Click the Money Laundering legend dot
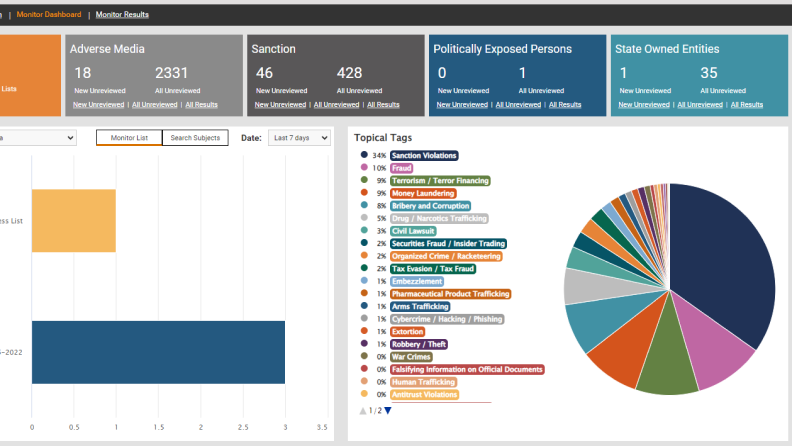The width and height of the screenshot is (792, 446). point(363,193)
